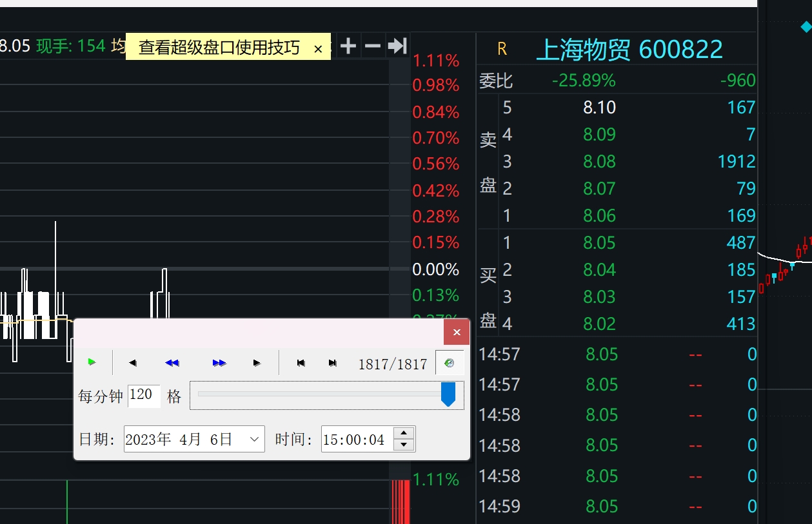812x524 pixels.
Task: Step forward one tick with single right arrow
Action: [x=257, y=363]
